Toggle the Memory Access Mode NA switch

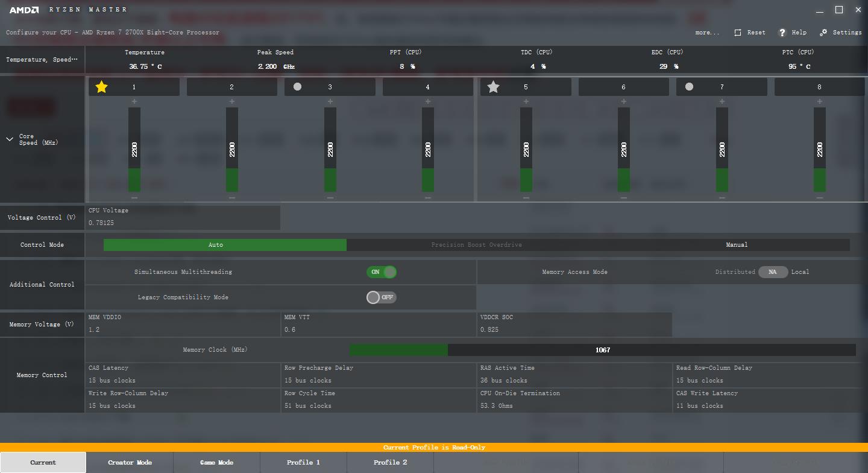point(773,272)
